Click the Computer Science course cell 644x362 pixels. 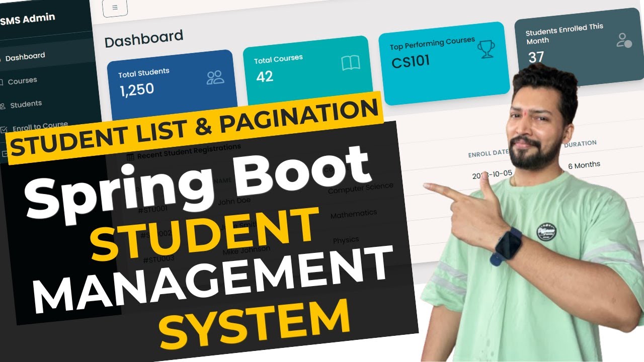click(361, 188)
